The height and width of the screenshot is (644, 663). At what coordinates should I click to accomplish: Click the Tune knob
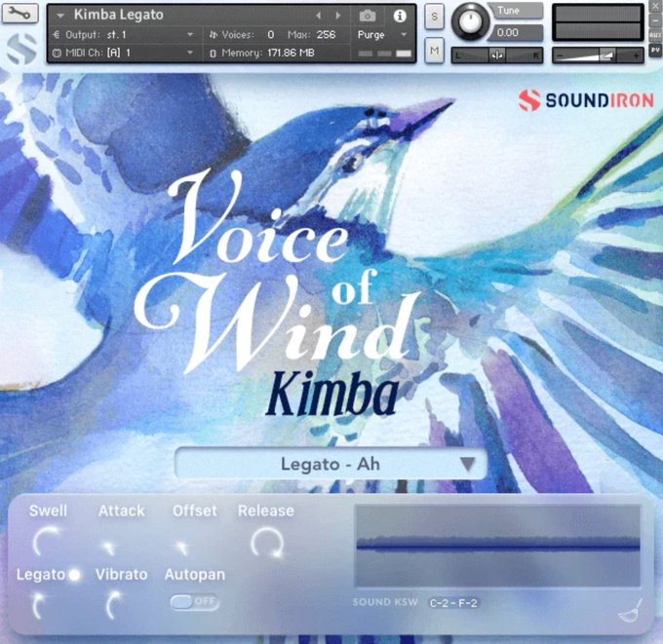pos(470,21)
